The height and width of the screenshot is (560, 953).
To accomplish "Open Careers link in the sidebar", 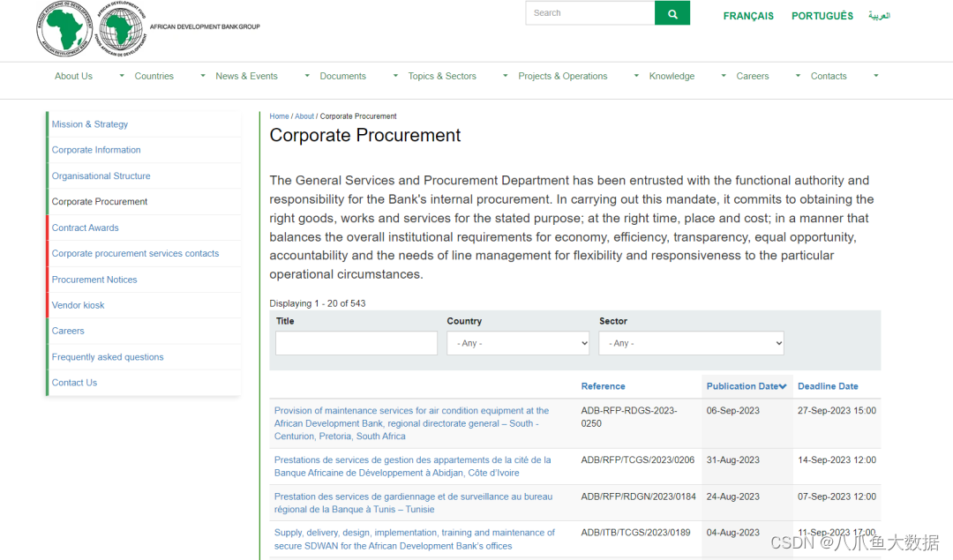I will [x=67, y=331].
